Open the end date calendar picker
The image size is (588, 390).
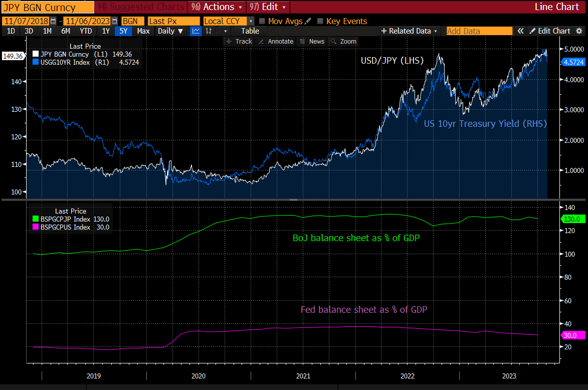(114, 21)
